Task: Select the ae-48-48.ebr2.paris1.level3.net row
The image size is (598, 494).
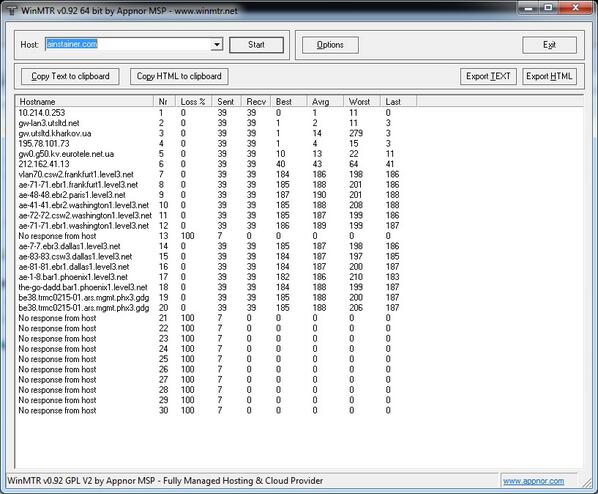Action: [216, 195]
